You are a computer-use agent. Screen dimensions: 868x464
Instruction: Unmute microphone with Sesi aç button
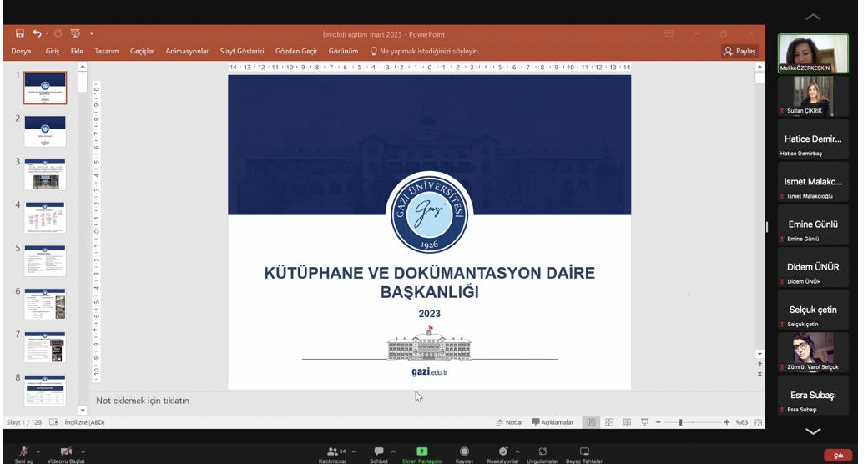pos(24,455)
